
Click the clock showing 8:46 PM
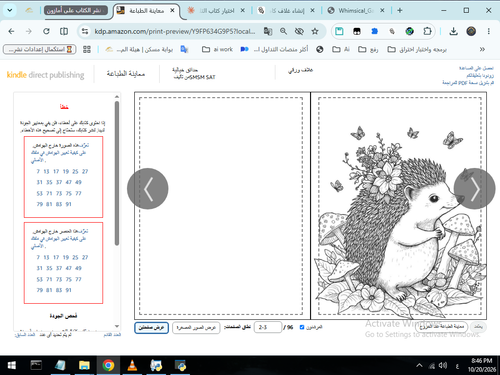click(481, 361)
